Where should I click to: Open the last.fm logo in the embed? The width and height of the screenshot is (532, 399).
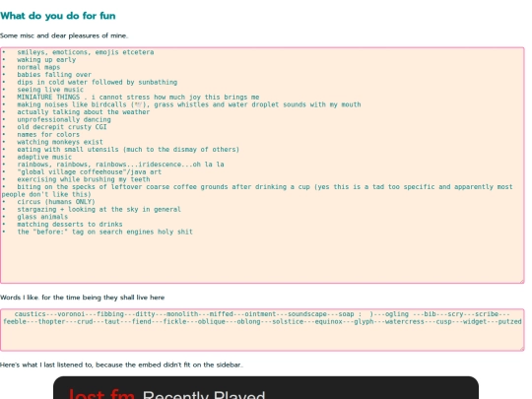101,394
